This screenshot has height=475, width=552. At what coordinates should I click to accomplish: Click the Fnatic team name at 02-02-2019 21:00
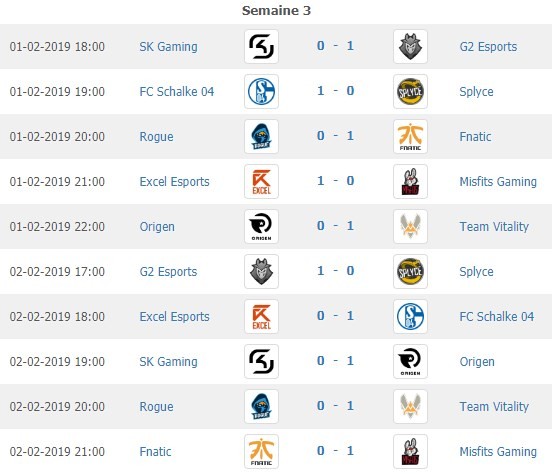pos(155,451)
